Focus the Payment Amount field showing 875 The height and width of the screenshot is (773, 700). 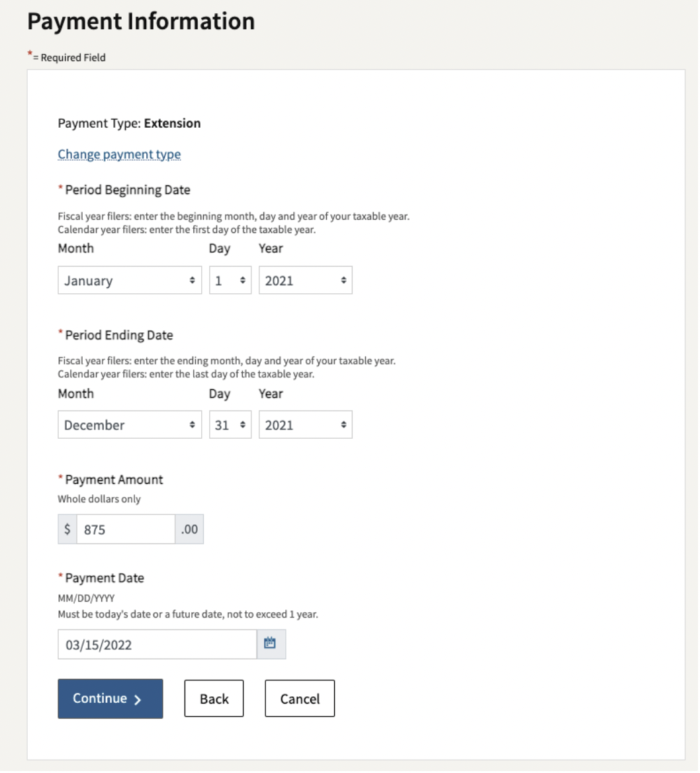(126, 531)
